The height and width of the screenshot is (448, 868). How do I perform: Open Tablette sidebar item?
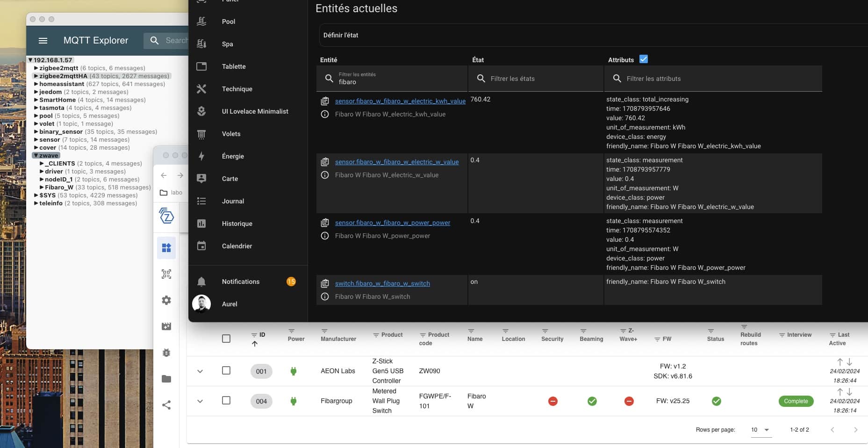click(234, 66)
